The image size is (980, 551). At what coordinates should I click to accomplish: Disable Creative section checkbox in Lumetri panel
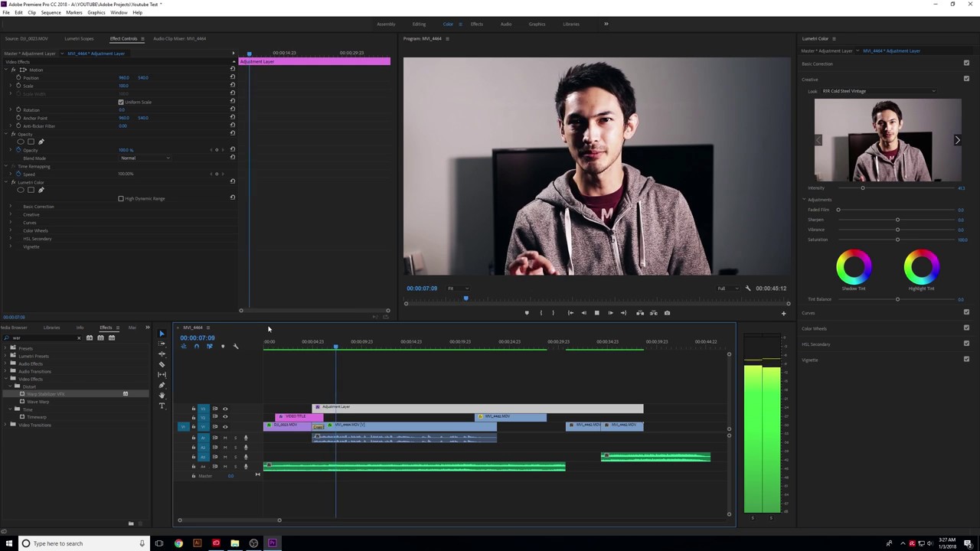[966, 79]
